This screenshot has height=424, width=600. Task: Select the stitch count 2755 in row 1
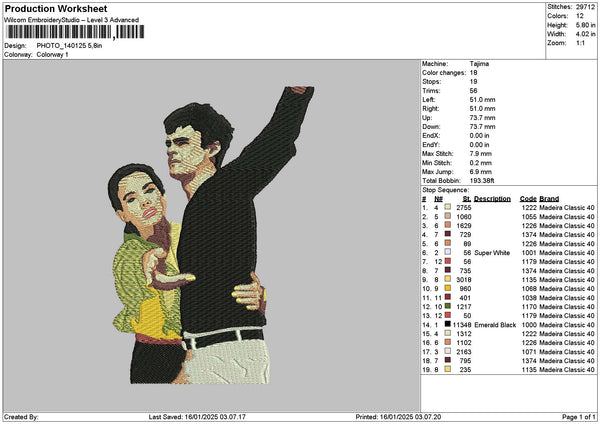(x=464, y=208)
